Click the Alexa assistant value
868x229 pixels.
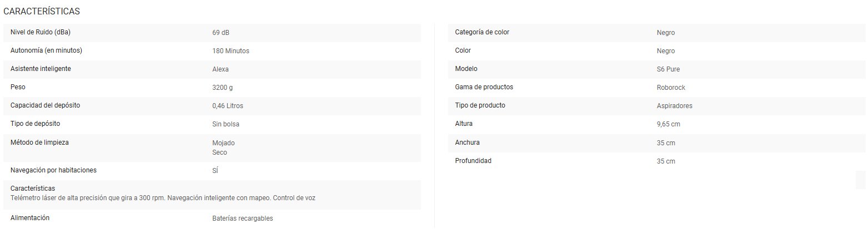point(220,69)
